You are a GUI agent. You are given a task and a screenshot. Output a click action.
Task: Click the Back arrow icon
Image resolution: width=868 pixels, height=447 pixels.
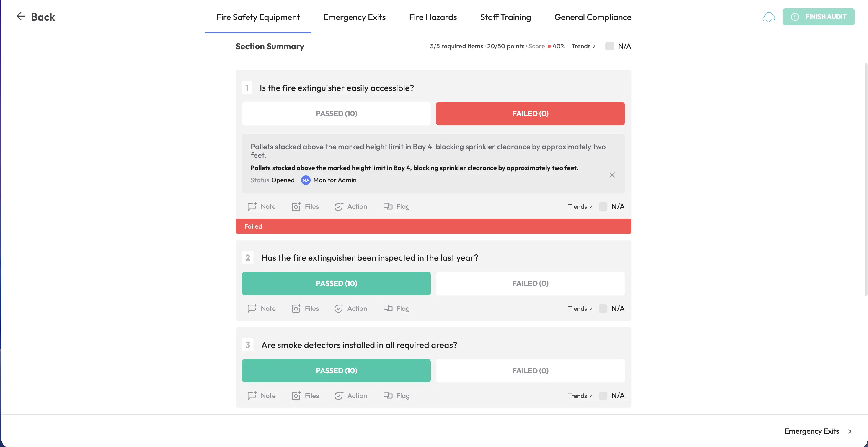21,16
